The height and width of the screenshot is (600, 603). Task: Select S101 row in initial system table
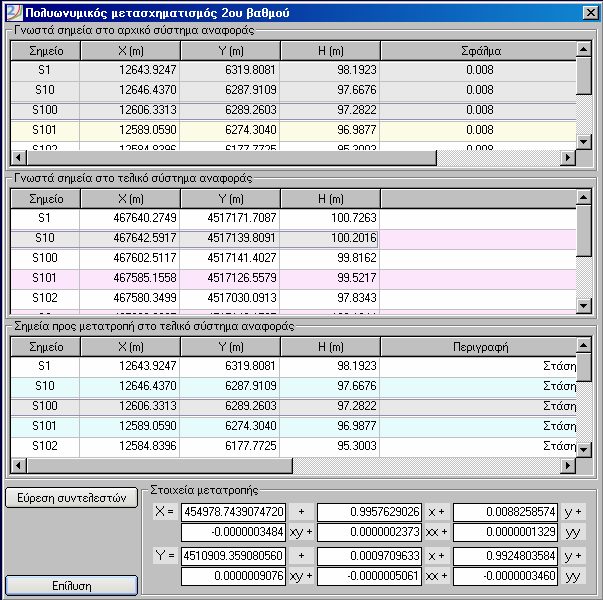click(x=293, y=130)
